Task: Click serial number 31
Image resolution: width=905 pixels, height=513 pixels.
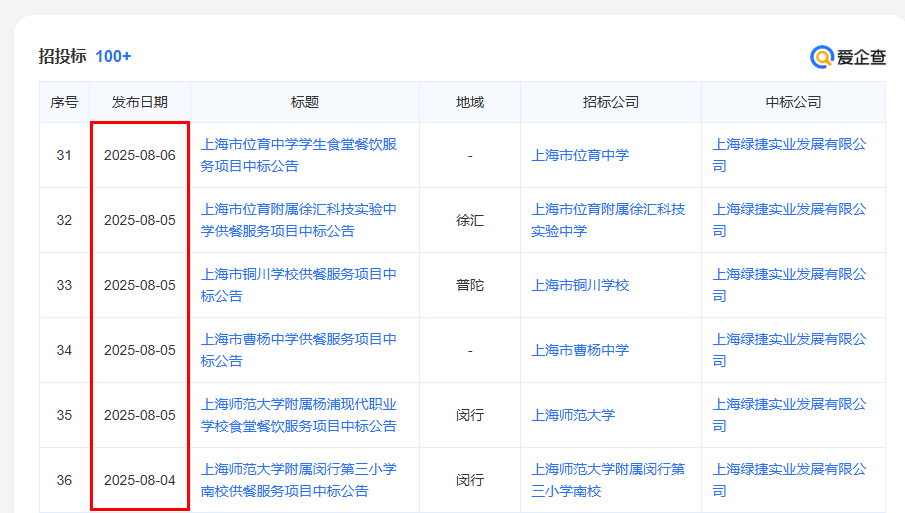Action: pyautogui.click(x=64, y=155)
